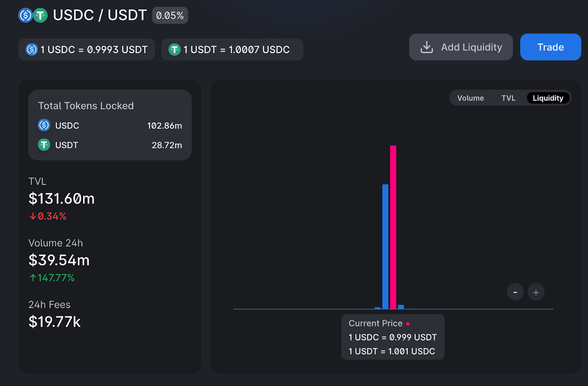
Task: Expand the Total Tokens Locked card
Action: pyautogui.click(x=110, y=125)
